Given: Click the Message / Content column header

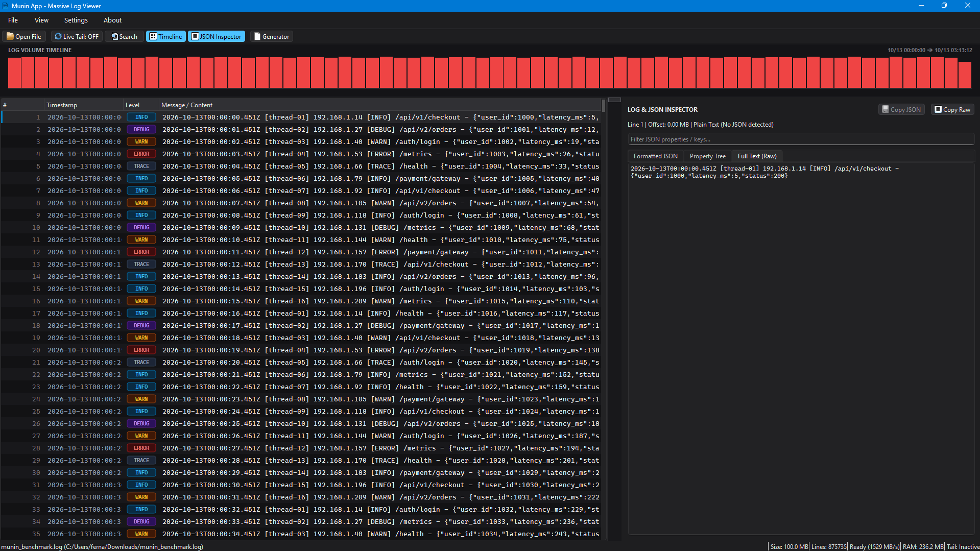Looking at the screenshot, I should tap(380, 105).
